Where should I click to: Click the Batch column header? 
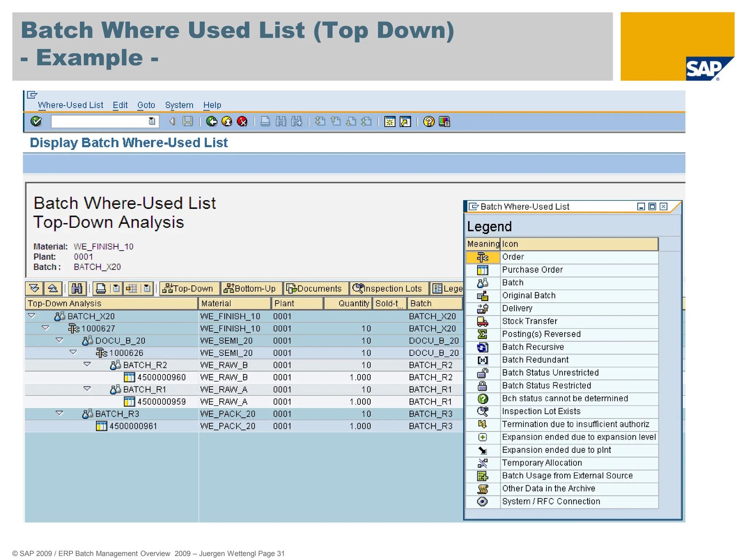pos(435,303)
